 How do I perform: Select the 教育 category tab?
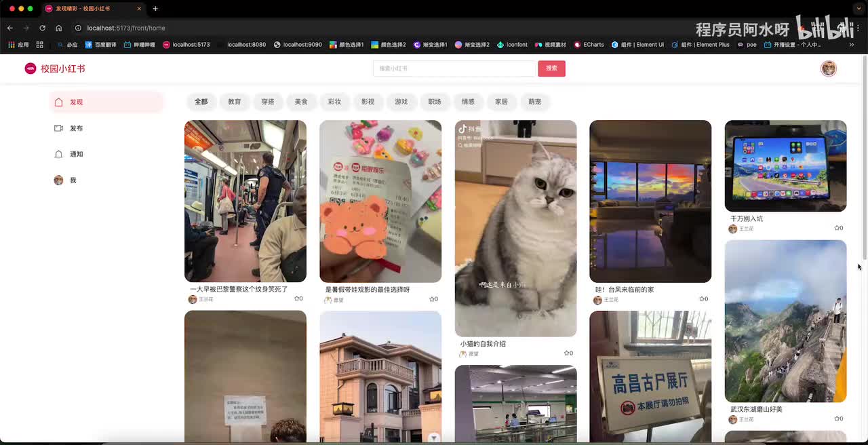pyautogui.click(x=235, y=102)
